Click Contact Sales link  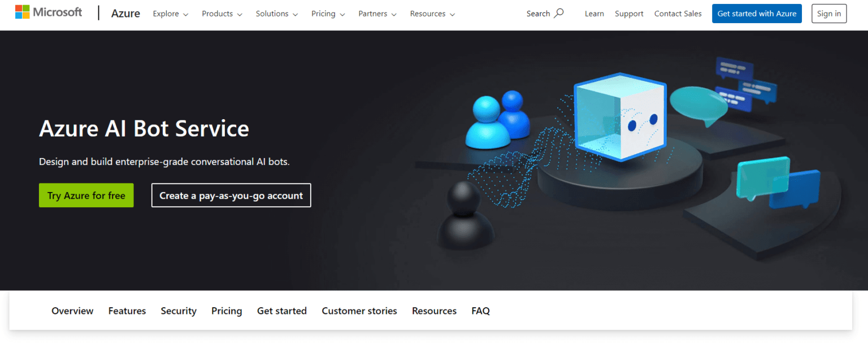tap(678, 14)
